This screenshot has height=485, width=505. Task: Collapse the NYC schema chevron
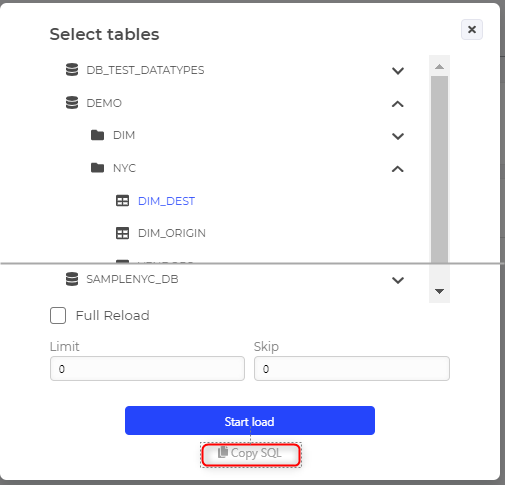[398, 169]
